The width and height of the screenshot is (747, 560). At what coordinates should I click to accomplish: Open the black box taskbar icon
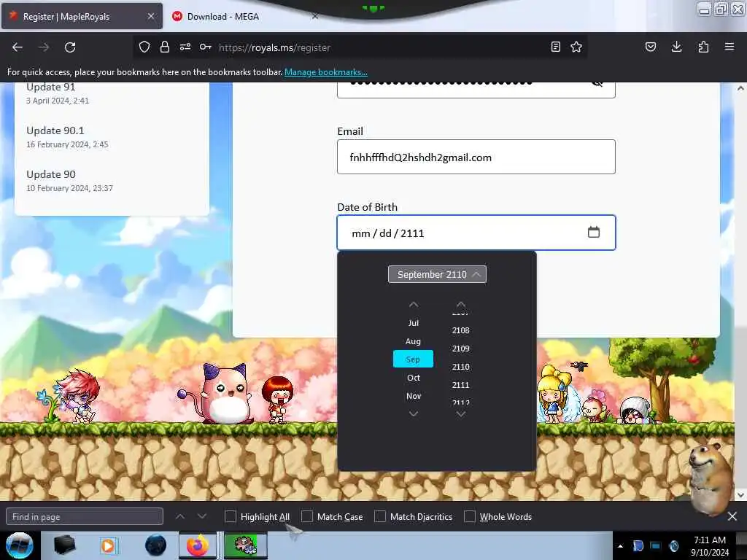[64, 545]
